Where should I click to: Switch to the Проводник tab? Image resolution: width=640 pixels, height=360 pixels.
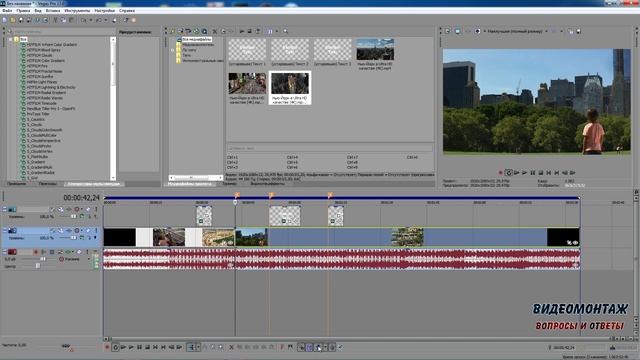16,184
